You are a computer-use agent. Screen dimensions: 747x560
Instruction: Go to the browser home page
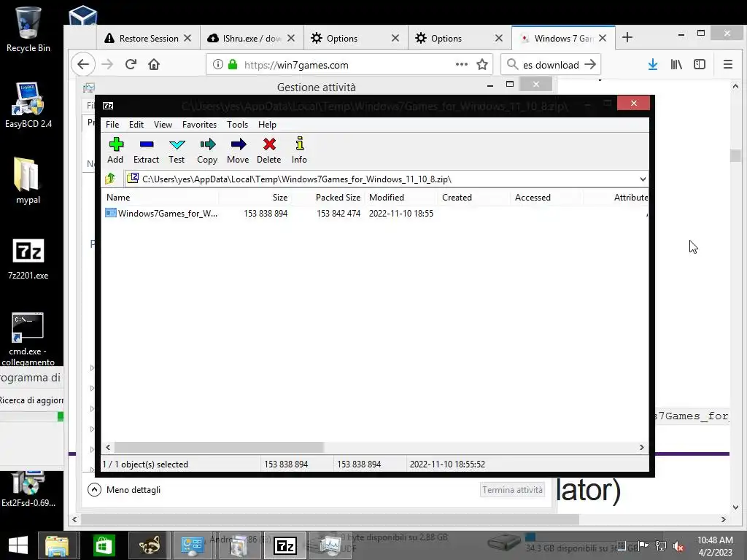[154, 64]
